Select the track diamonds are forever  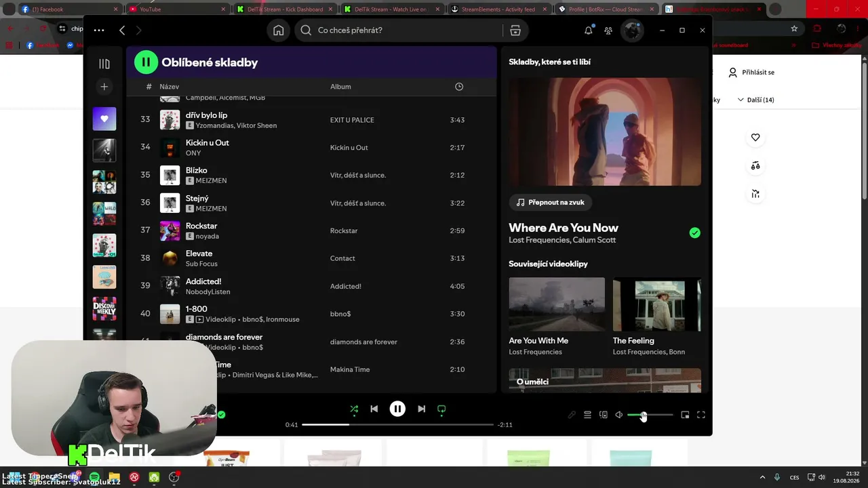click(x=224, y=337)
